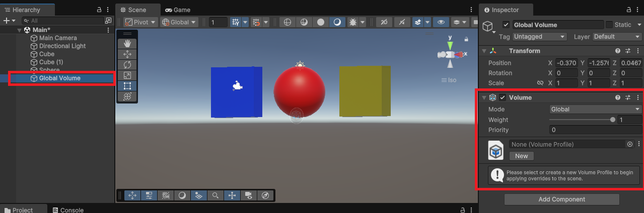644x213 pixels.
Task: Click the shaded wireframe draw mode icon
Action: point(304,22)
